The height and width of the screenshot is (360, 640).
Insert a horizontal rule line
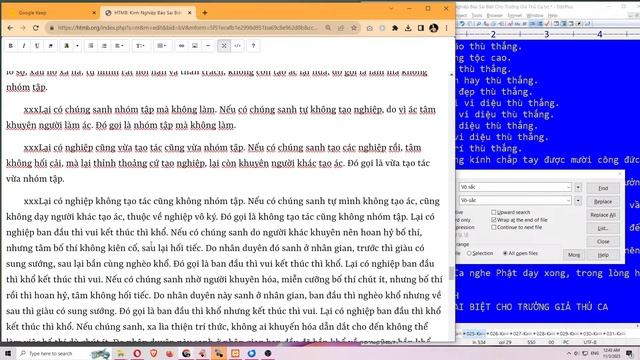tap(208, 46)
